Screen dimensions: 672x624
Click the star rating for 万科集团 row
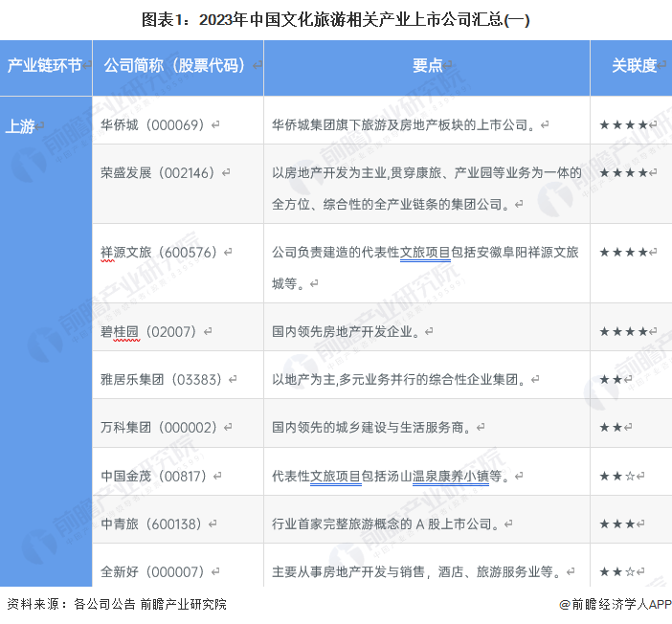tap(611, 427)
